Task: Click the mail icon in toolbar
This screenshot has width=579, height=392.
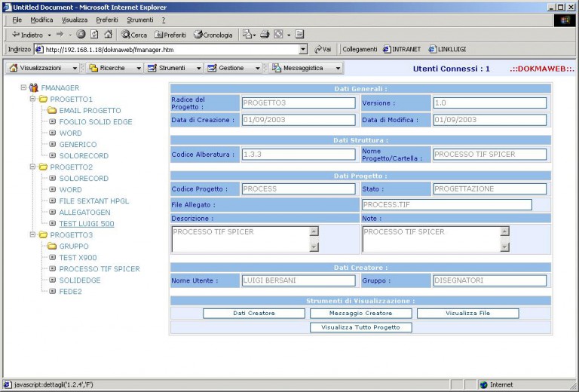Action: click(247, 35)
